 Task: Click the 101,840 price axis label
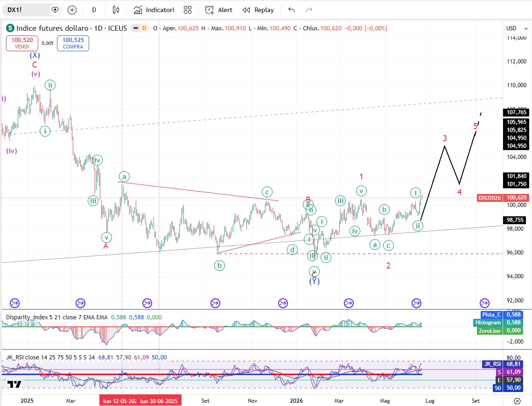(x=517, y=176)
